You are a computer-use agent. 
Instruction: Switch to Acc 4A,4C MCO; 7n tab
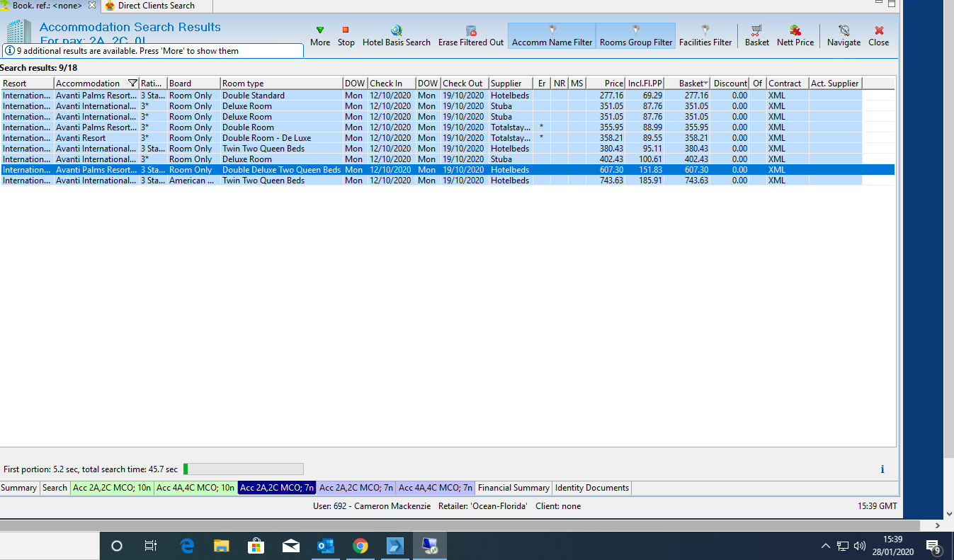pyautogui.click(x=436, y=488)
